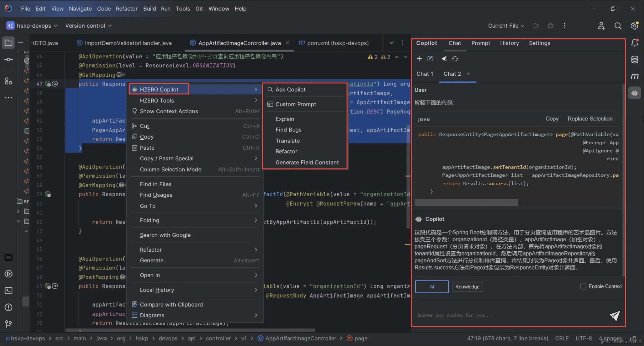
Task: Click the clear chat broom icon
Action: click(x=444, y=59)
